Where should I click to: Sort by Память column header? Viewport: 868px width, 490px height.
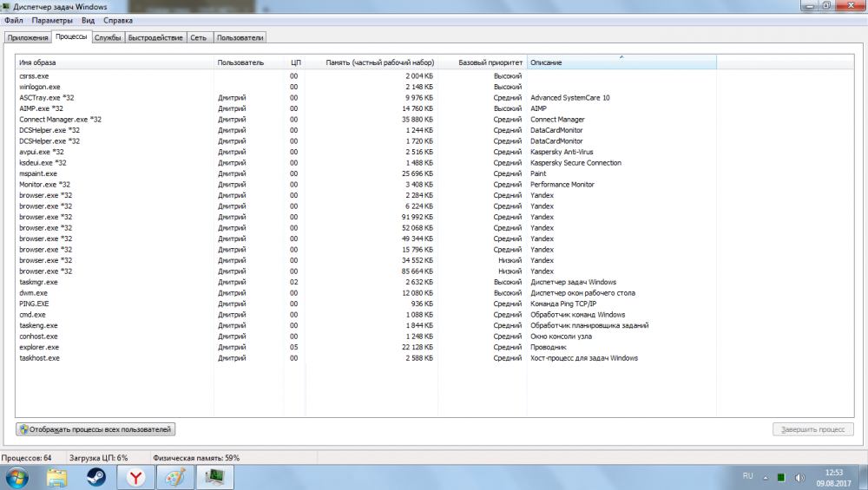pyautogui.click(x=379, y=62)
